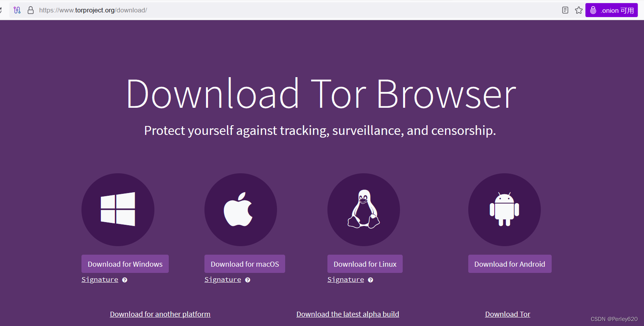This screenshot has height=326, width=644.
Task: Bookmark this page with star icon
Action: tap(579, 10)
